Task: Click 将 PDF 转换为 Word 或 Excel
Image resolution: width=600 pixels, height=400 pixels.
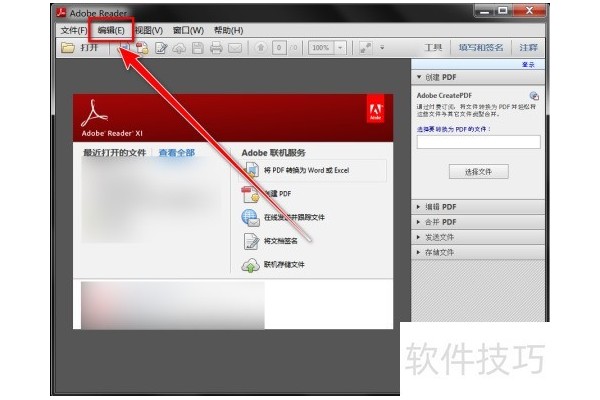Action: (x=307, y=170)
